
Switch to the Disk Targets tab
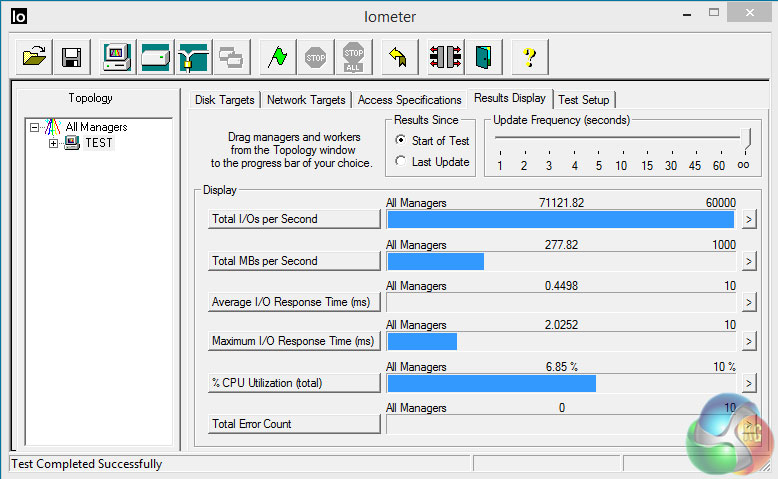(x=224, y=100)
